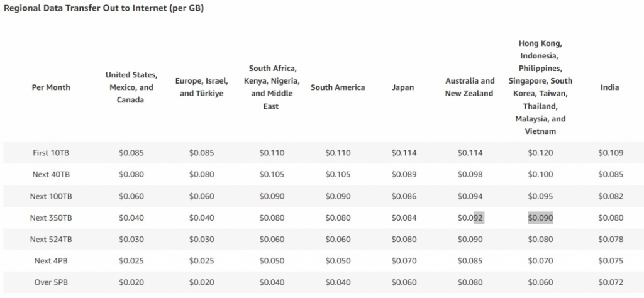The image size is (644, 298).
Task: Select the Hong Kong, Indonesia region header
Action: [540, 87]
